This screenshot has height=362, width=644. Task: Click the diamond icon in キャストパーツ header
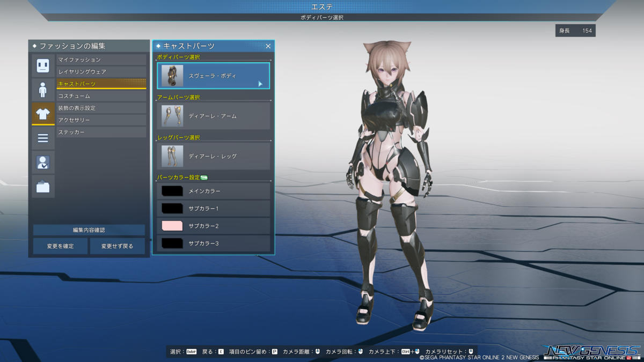click(158, 46)
